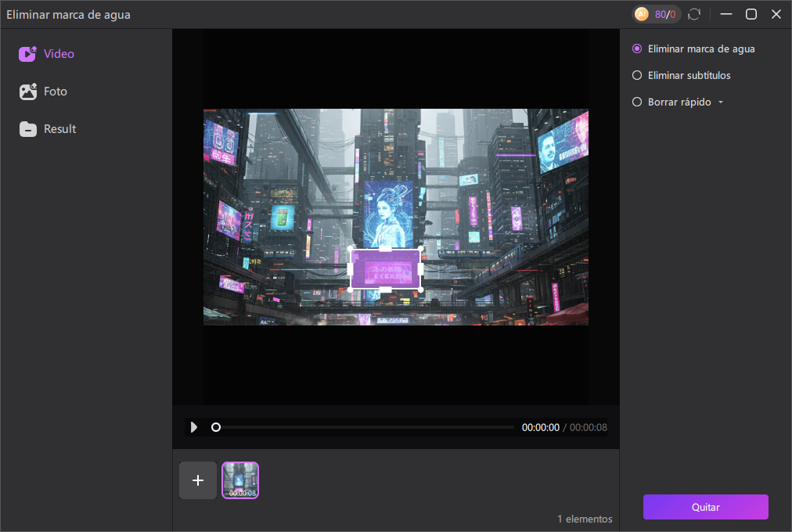Click bottom-right corner handle of selection box
The image size is (792, 532).
420,289
